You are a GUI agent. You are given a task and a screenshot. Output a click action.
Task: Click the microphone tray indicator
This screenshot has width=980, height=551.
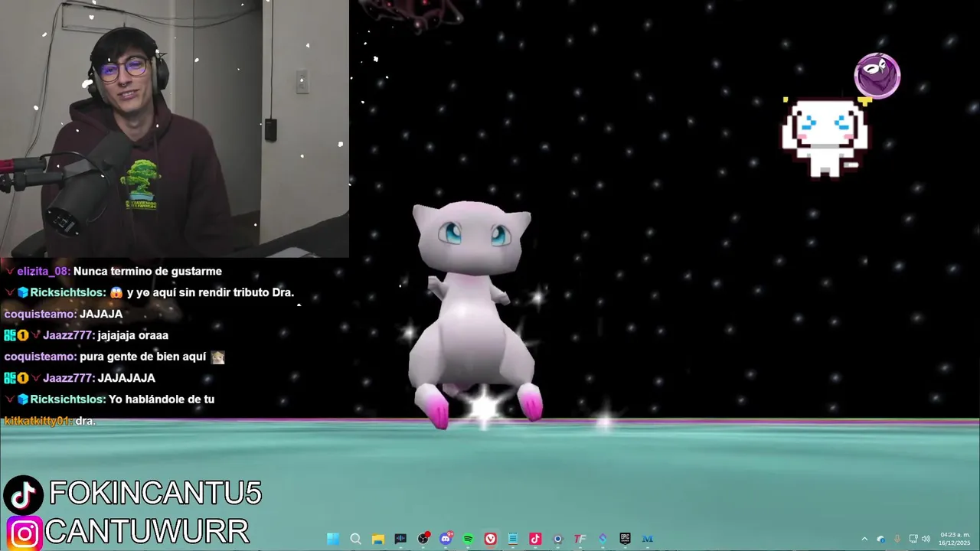pos(897,539)
